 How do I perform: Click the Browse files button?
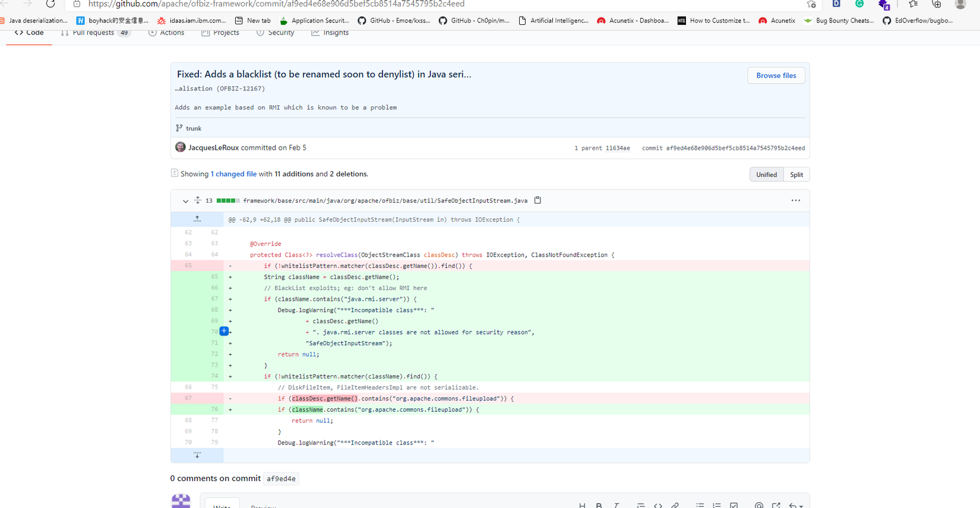[776, 75]
